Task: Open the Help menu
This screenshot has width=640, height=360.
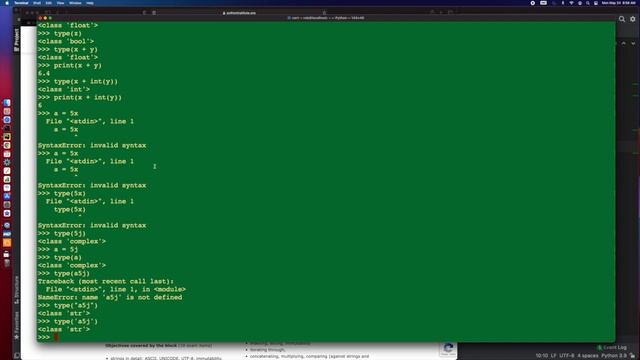Action: coord(90,3)
